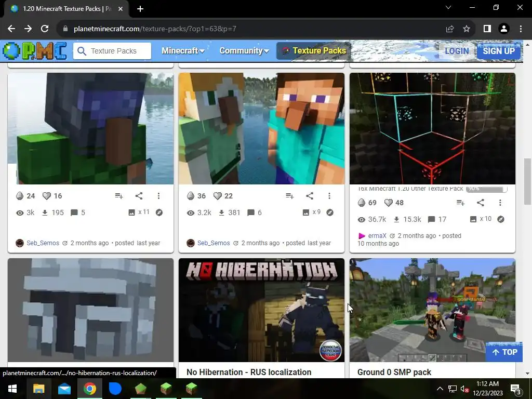
Task: Click the search magnifier icon
Action: pyautogui.click(x=82, y=51)
